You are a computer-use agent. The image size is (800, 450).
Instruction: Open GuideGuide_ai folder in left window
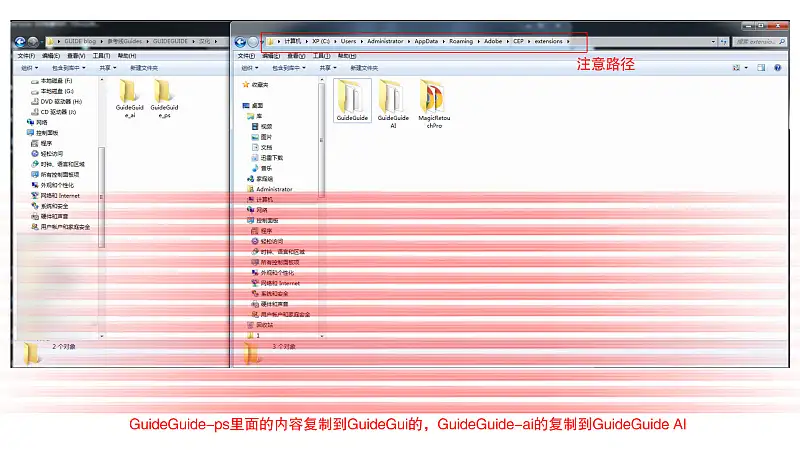[129, 99]
